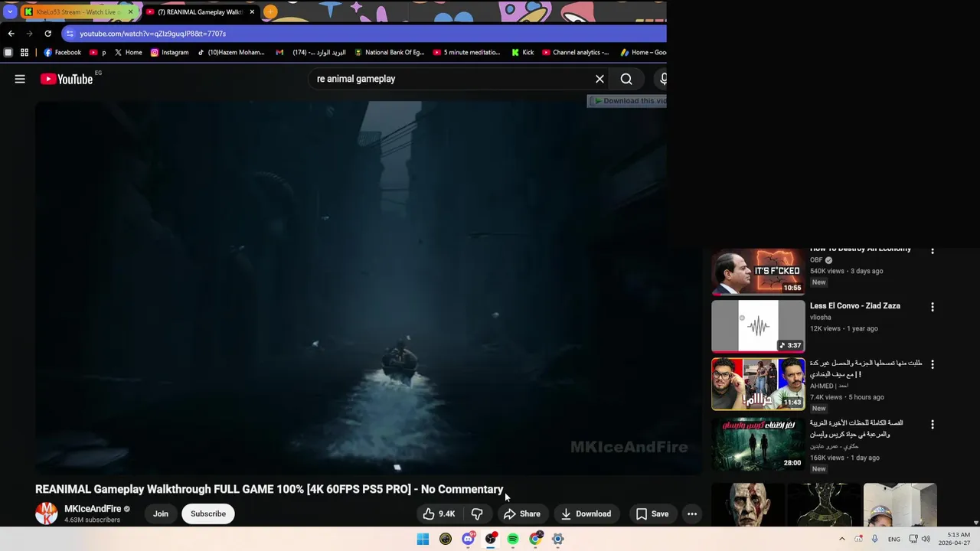Image resolution: width=980 pixels, height=551 pixels.
Task: Open the MKIceAndFire channel avatar
Action: [47, 514]
